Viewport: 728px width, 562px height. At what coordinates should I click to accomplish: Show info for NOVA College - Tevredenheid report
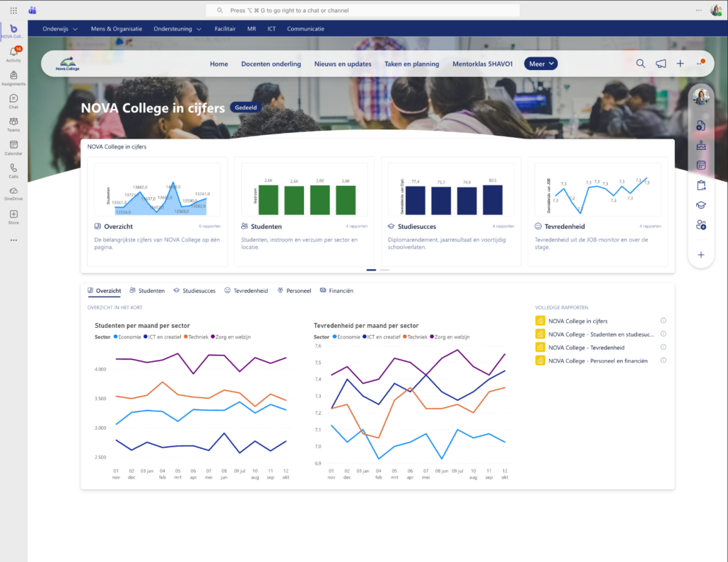[664, 347]
